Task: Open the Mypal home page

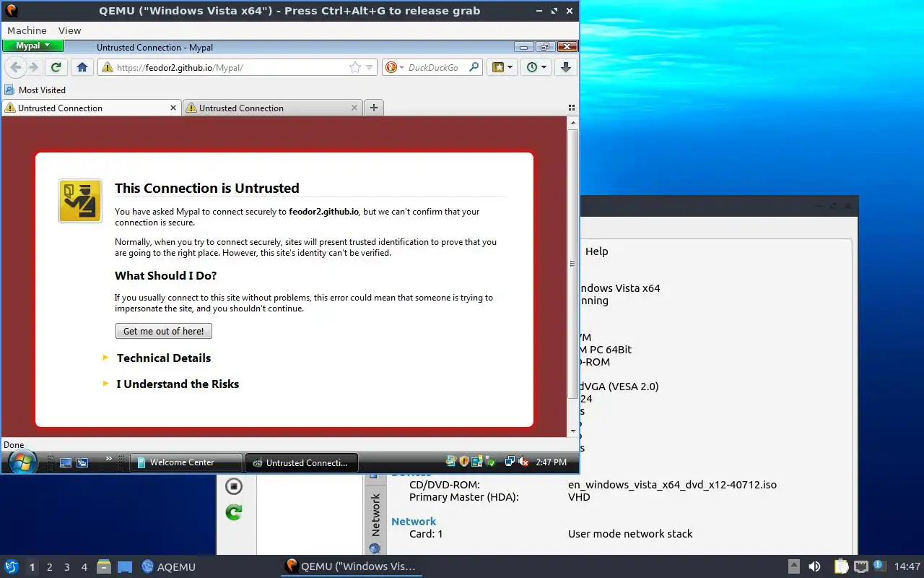Action: tap(82, 67)
